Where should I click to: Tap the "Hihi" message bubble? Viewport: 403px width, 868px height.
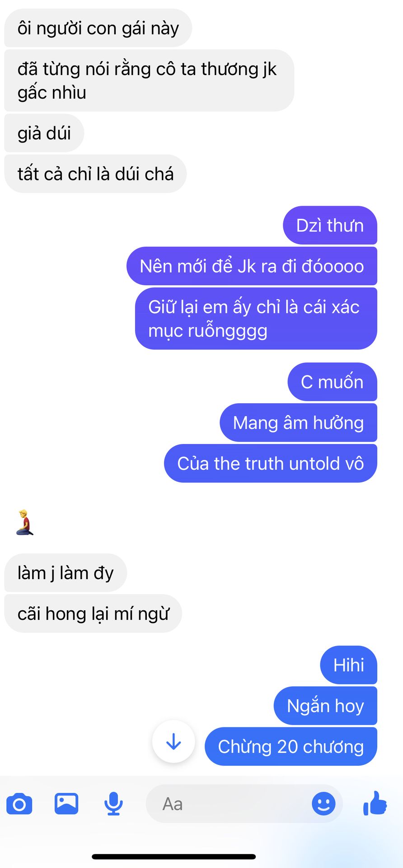[x=348, y=665]
